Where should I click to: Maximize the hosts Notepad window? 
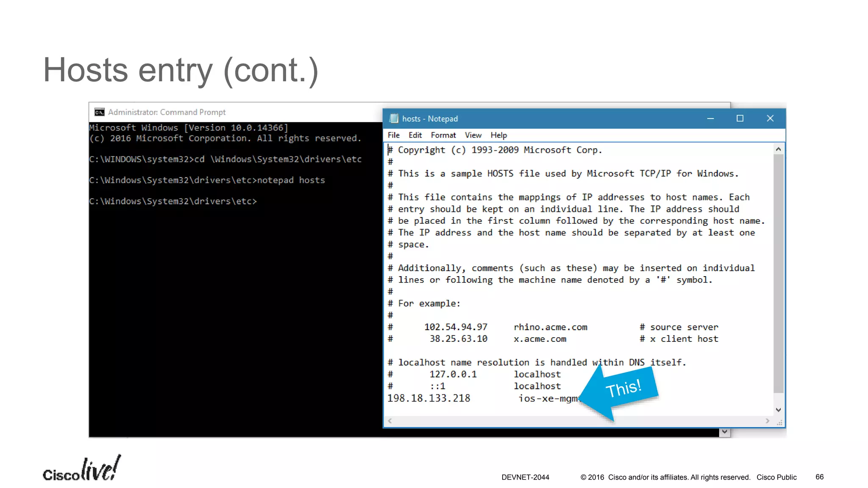[740, 119]
